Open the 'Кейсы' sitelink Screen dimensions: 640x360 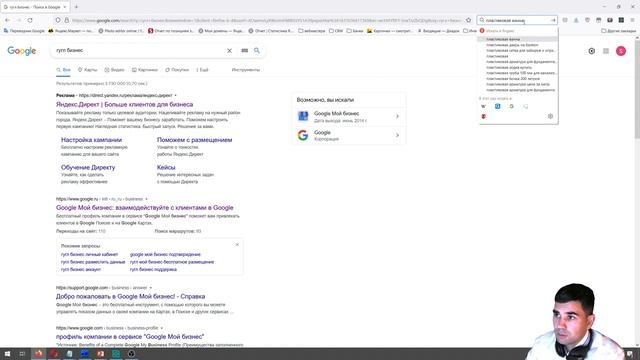coord(166,167)
